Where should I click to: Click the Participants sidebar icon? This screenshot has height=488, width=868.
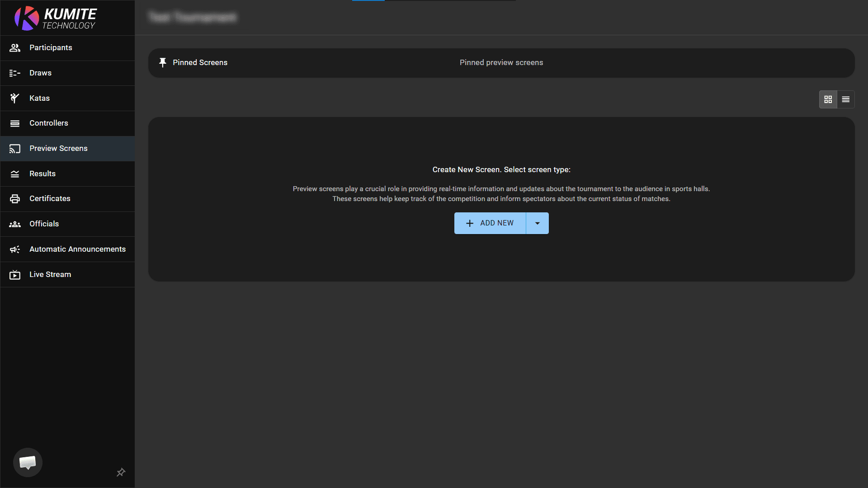tap(15, 48)
